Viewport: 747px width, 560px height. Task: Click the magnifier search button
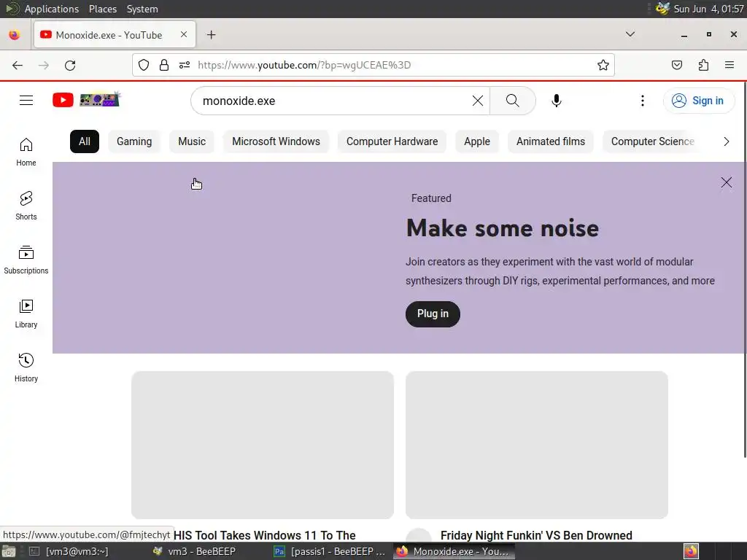click(x=513, y=101)
